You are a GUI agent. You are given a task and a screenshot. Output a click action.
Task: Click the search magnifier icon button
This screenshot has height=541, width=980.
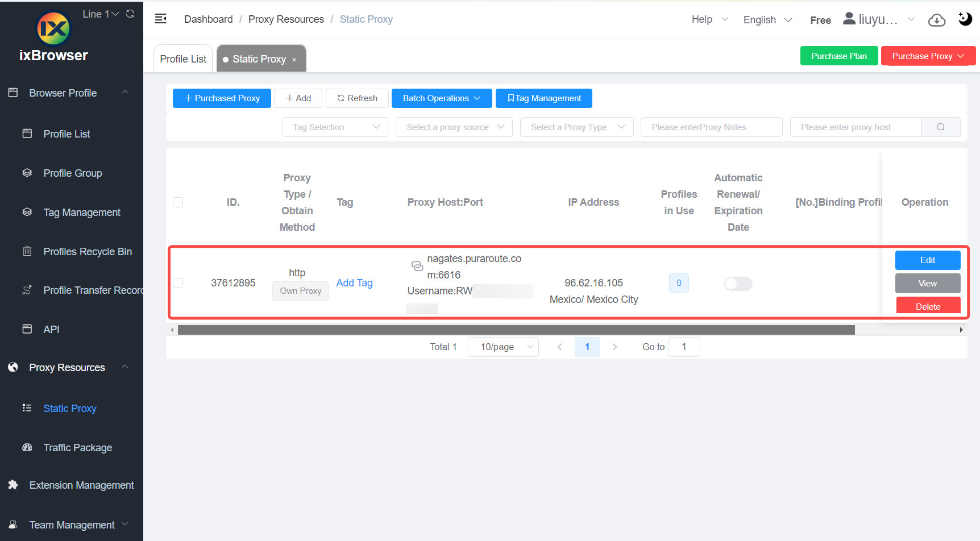click(941, 127)
